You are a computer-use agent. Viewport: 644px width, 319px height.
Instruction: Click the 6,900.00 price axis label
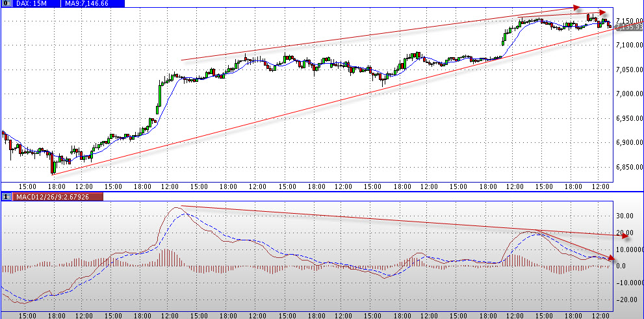coord(630,143)
